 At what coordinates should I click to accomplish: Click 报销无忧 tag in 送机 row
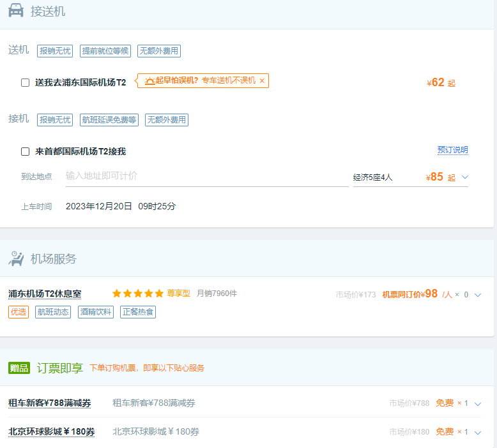pyautogui.click(x=55, y=51)
